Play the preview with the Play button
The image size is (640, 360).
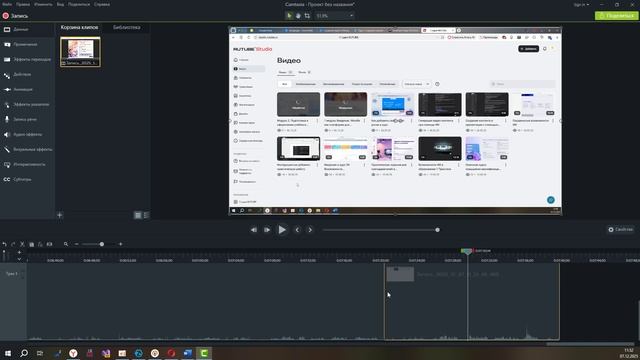(282, 230)
